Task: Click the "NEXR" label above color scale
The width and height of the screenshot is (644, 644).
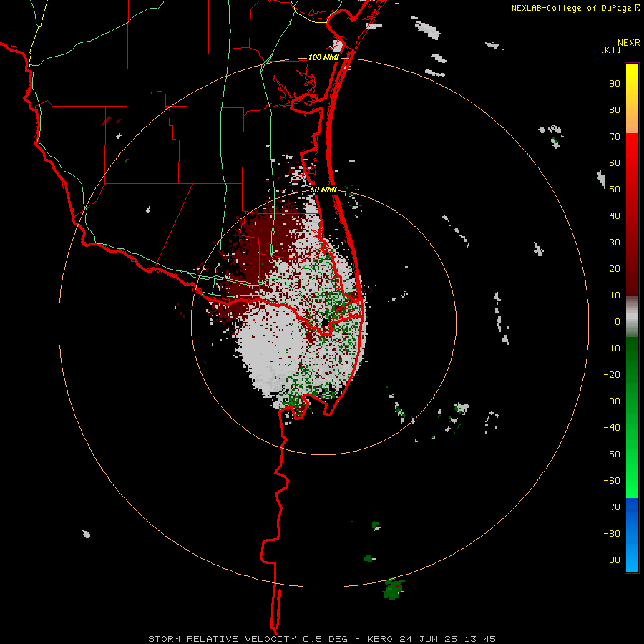Action: point(629,43)
